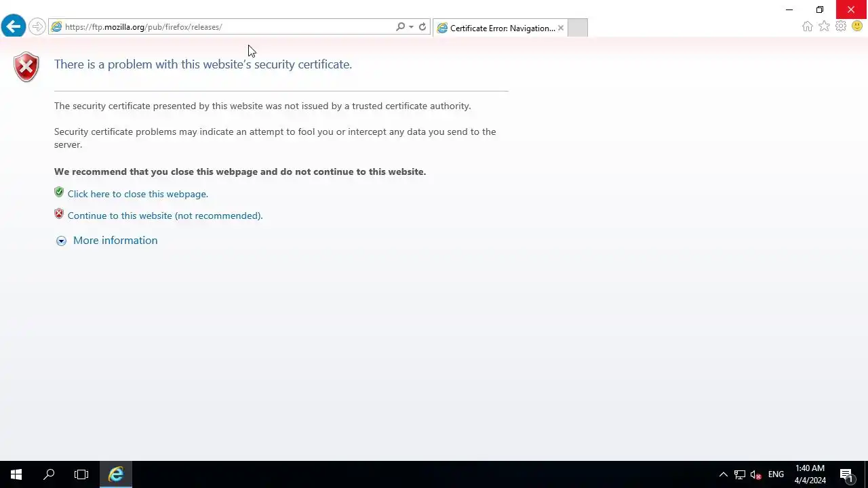Click the red shield icon beside continue link
Image resolution: width=868 pixels, height=488 pixels.
pos(59,214)
